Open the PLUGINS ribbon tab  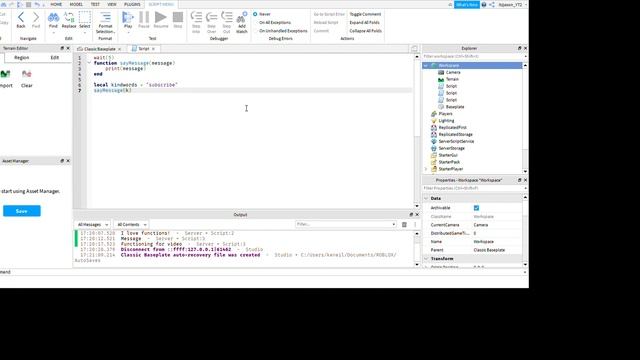coord(132,4)
